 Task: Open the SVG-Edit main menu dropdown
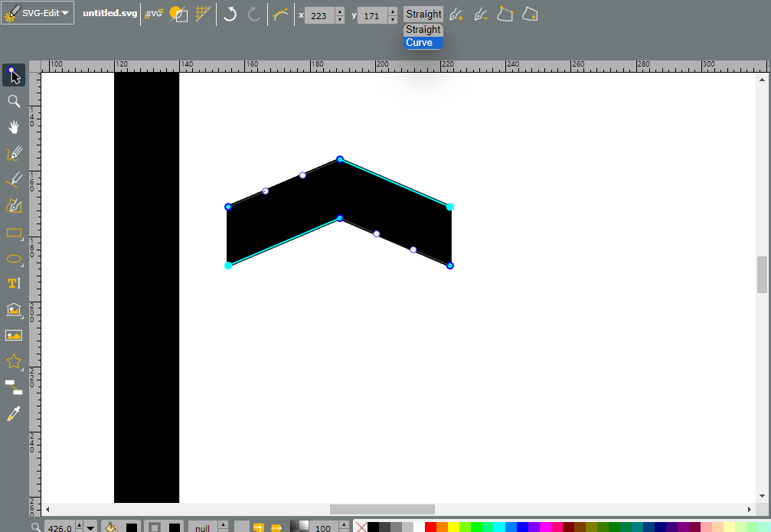38,13
